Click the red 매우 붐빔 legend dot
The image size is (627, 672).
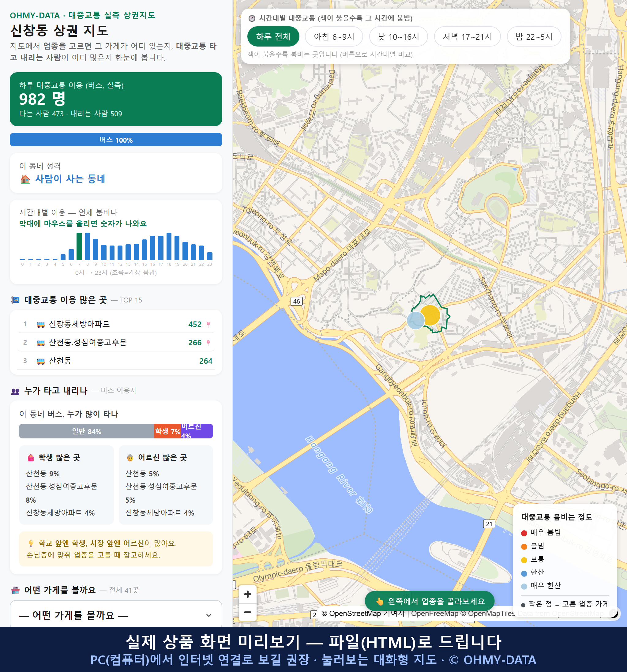tap(524, 533)
